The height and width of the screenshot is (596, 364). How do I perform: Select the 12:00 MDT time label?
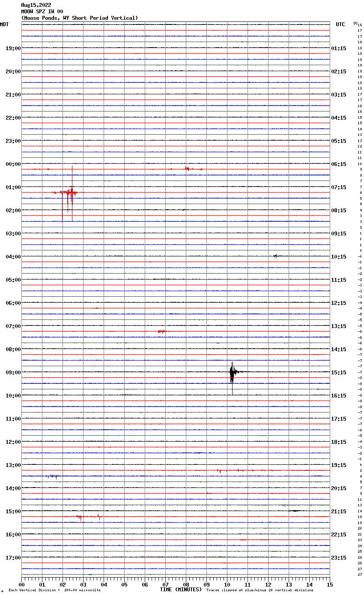(x=13, y=442)
